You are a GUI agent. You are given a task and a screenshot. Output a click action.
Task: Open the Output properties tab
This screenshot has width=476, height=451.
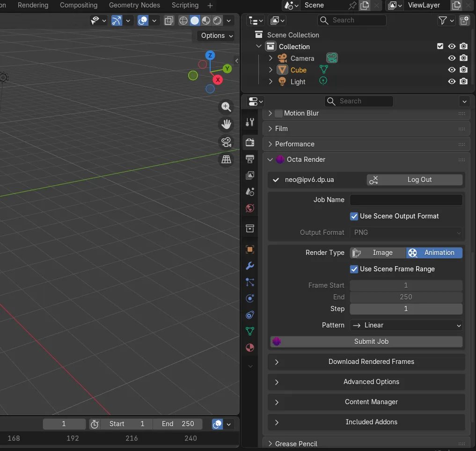250,159
